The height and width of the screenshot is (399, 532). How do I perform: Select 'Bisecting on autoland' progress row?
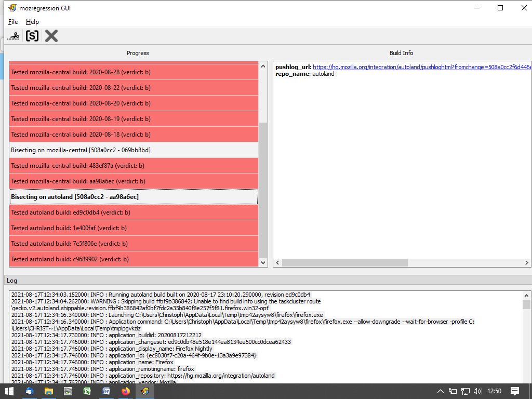click(x=133, y=197)
